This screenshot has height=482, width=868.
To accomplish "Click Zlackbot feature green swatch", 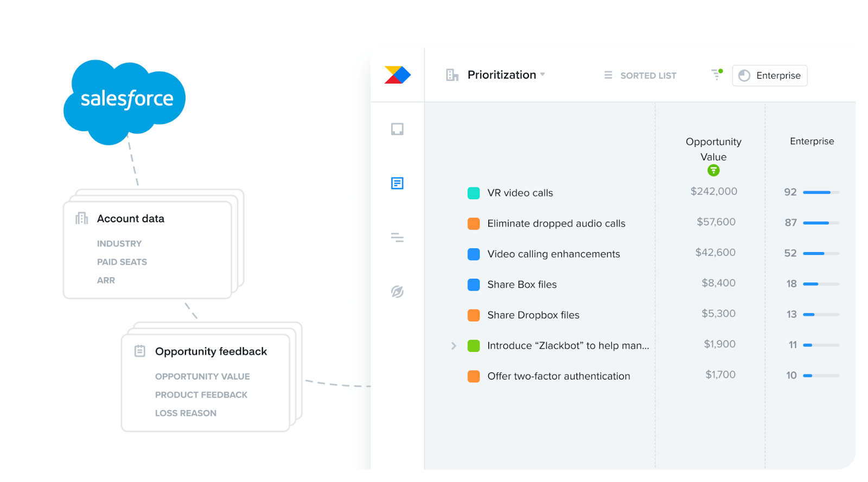I will [x=474, y=346].
